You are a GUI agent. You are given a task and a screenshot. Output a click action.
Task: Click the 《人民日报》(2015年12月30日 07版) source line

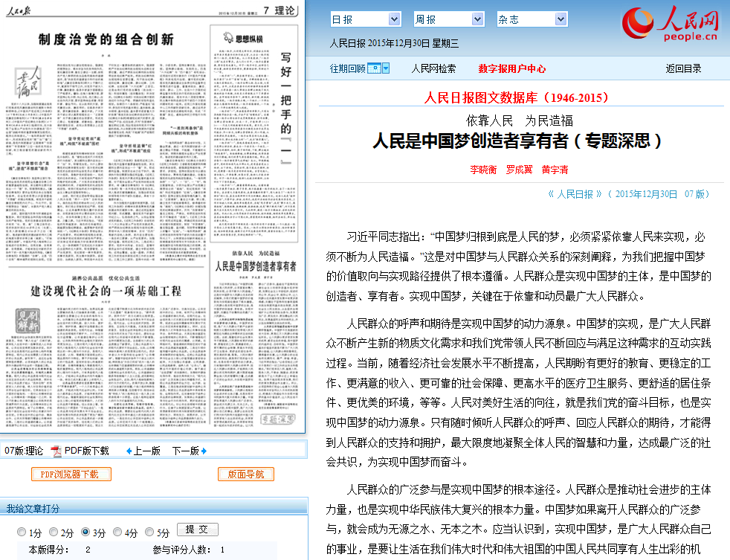628,194
